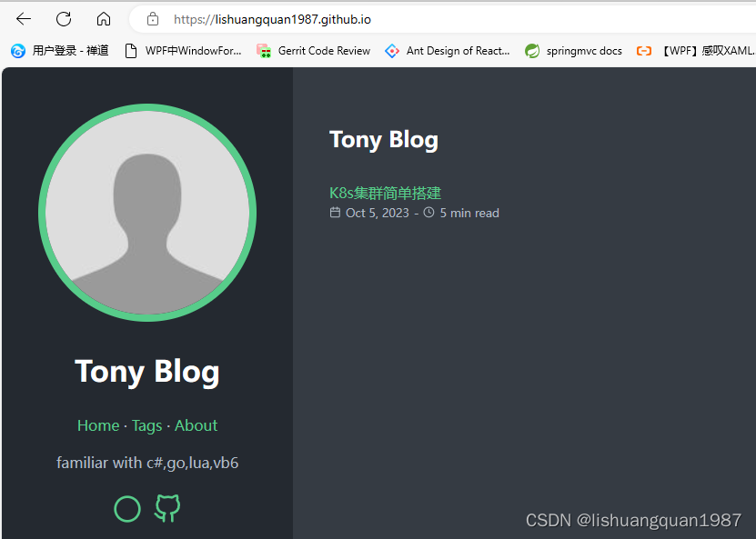Focus the address bar showing lishuangquan1987.github.io
This screenshot has height=539, width=756.
(364, 19)
